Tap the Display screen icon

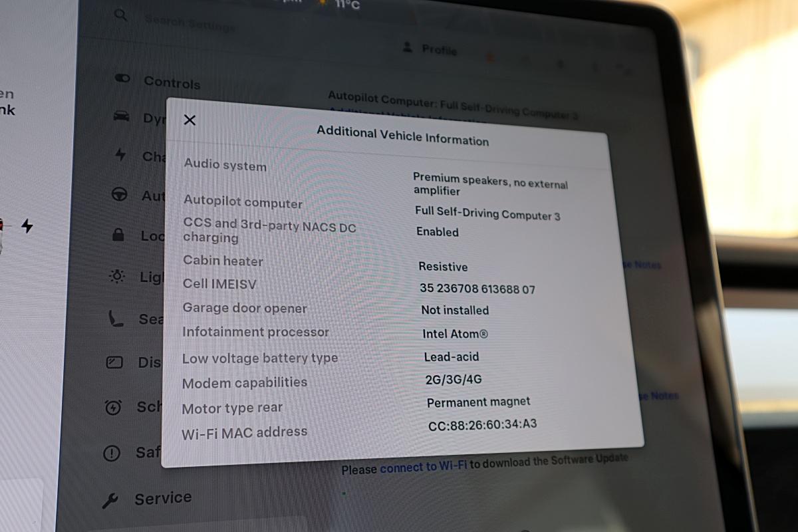coord(114,362)
